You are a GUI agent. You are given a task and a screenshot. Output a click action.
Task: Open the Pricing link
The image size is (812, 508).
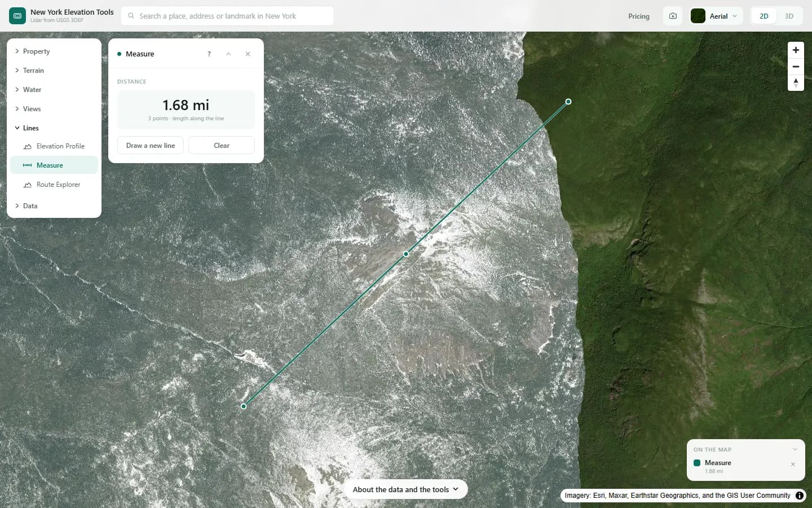click(x=639, y=16)
